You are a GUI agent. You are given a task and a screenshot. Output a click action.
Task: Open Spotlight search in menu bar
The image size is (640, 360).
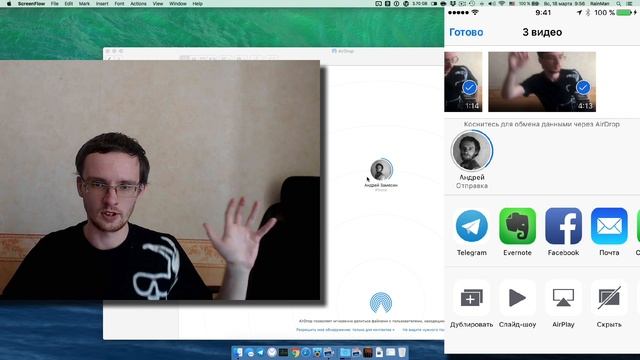[619, 3]
